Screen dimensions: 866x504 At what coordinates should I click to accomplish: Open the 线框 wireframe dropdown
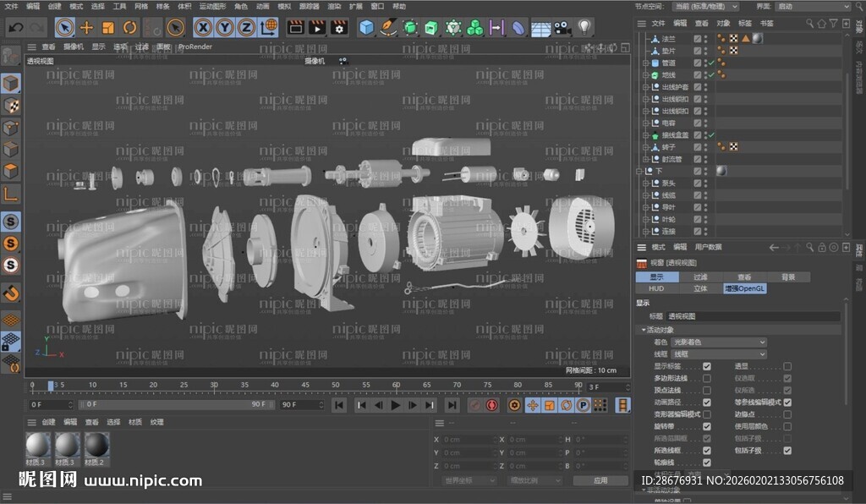(718, 354)
